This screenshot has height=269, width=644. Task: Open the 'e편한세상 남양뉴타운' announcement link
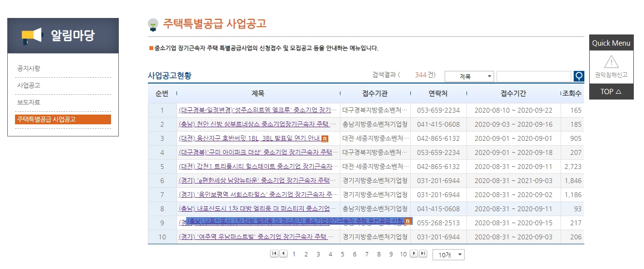click(x=258, y=181)
